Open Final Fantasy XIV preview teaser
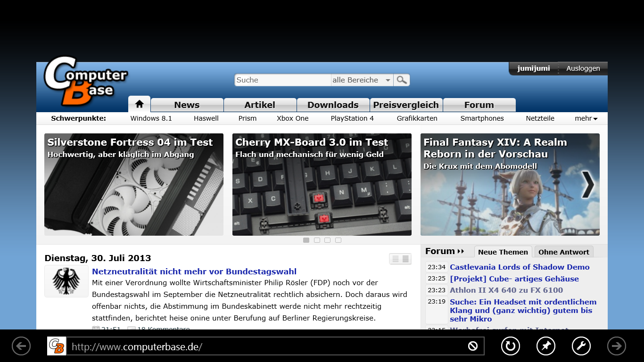644x362 pixels. (x=510, y=184)
